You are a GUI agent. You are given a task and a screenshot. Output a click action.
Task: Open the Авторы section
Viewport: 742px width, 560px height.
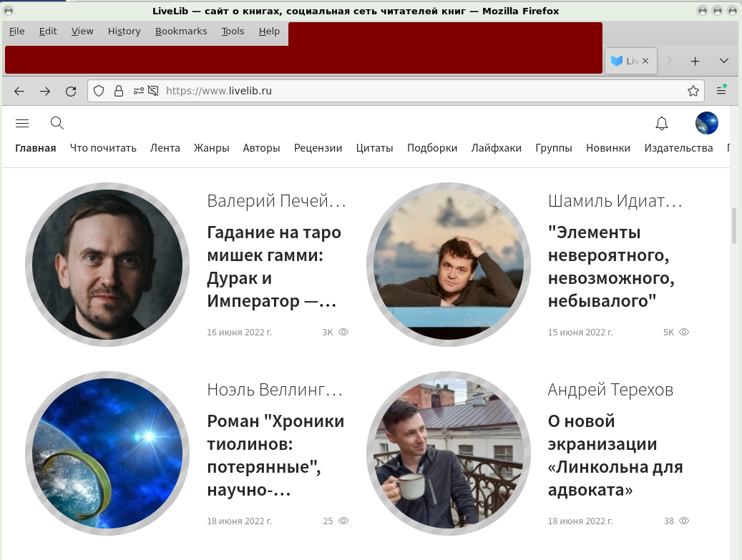262,148
